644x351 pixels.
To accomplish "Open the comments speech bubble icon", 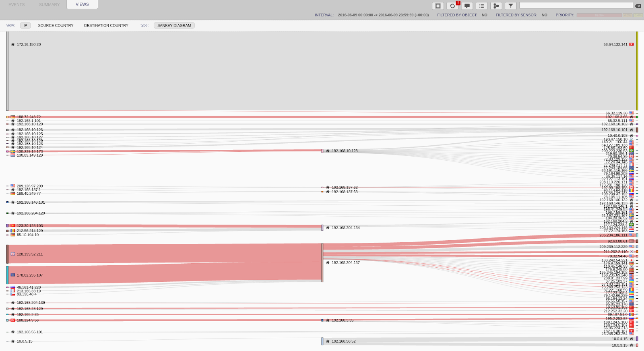I will [467, 6].
